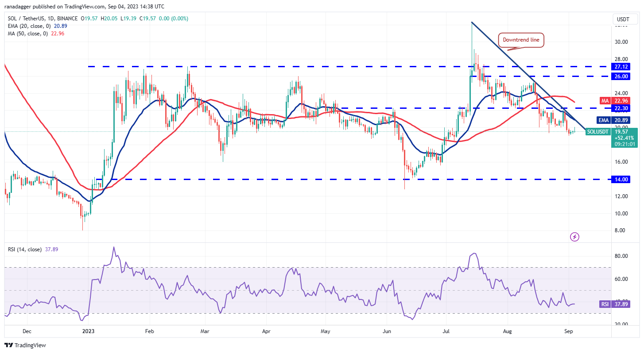Screen dimensions: 644x353
Task: Open the SOL / TetherUS symbol legend
Action: [23, 19]
